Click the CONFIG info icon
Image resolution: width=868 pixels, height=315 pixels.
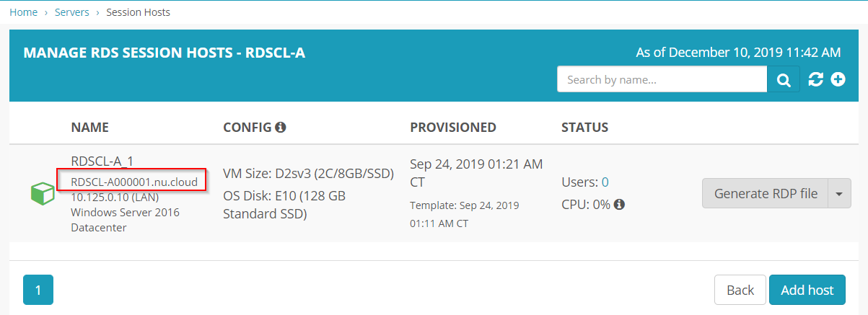point(281,127)
